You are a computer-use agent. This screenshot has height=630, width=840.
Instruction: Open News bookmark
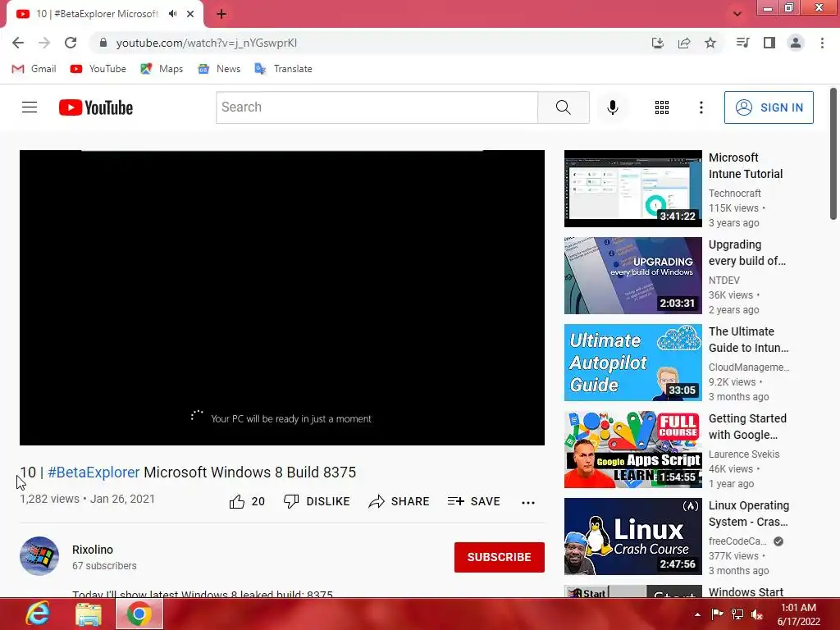point(219,69)
